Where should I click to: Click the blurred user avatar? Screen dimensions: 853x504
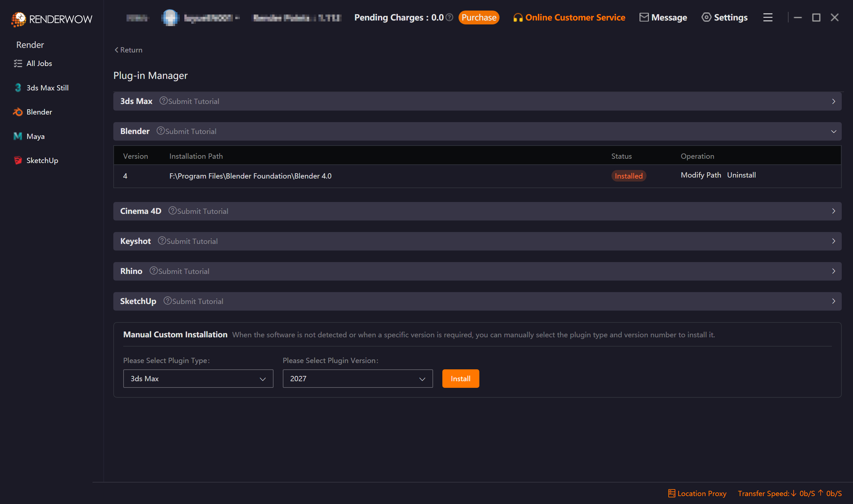pyautogui.click(x=170, y=18)
